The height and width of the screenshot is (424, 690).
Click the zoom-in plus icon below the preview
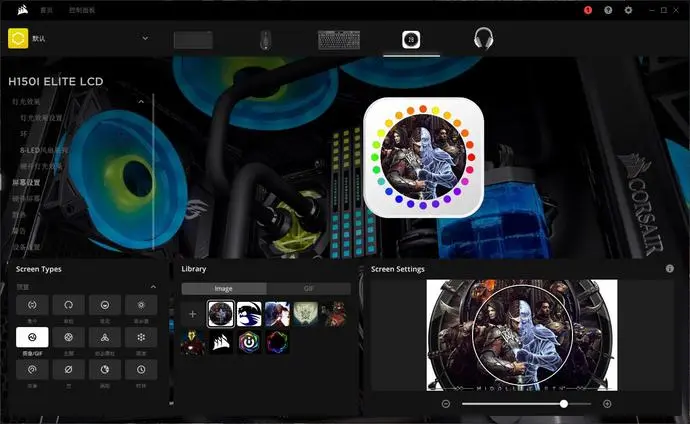tap(607, 404)
